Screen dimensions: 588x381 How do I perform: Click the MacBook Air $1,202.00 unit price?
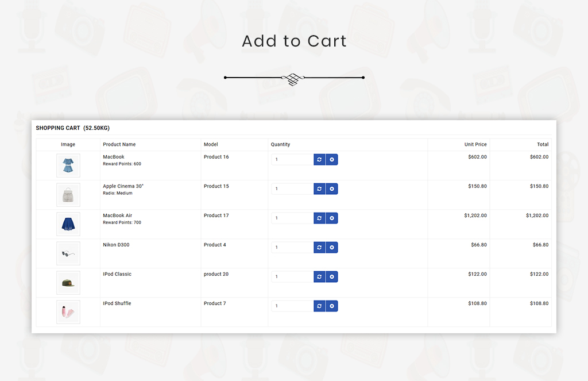[x=475, y=215]
